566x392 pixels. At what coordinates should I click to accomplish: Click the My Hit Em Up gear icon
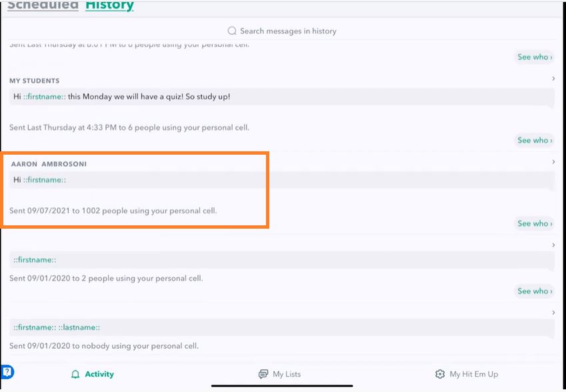point(439,374)
